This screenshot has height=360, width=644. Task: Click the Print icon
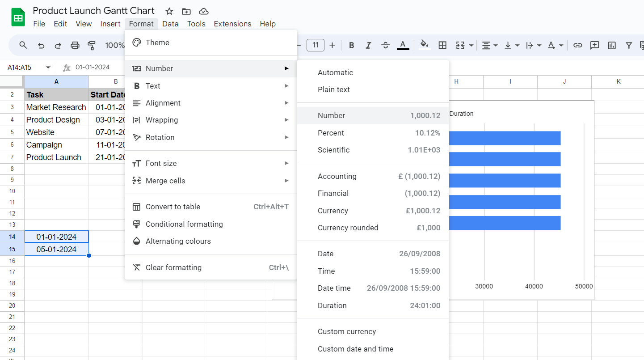click(75, 45)
